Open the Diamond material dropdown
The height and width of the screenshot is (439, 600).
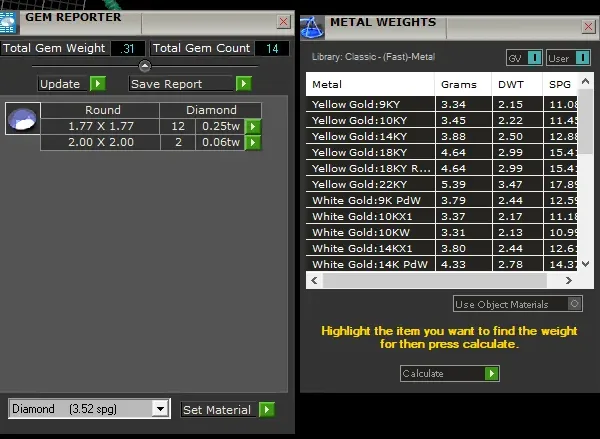pyautogui.click(x=160, y=409)
